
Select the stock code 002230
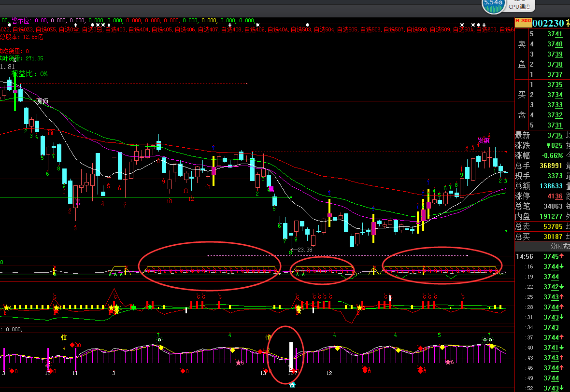(x=548, y=23)
